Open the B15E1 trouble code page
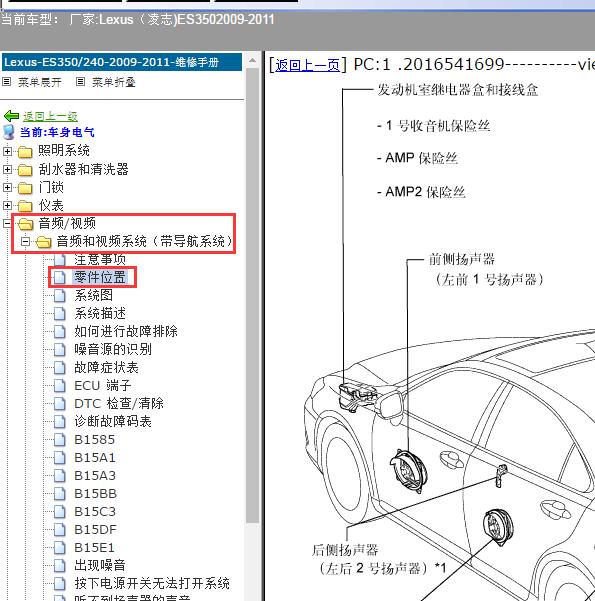This screenshot has height=601, width=595. pyautogui.click(x=94, y=547)
